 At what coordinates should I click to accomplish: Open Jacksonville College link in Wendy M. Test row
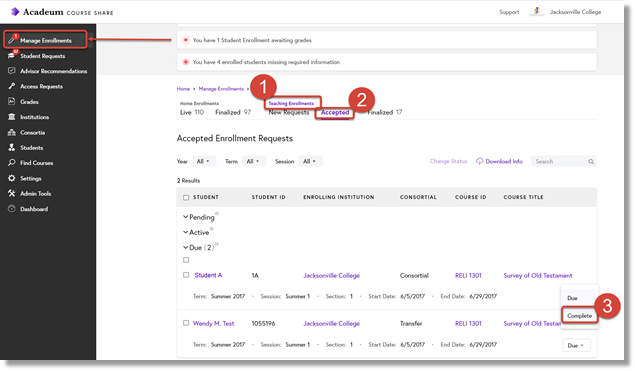[x=331, y=324]
